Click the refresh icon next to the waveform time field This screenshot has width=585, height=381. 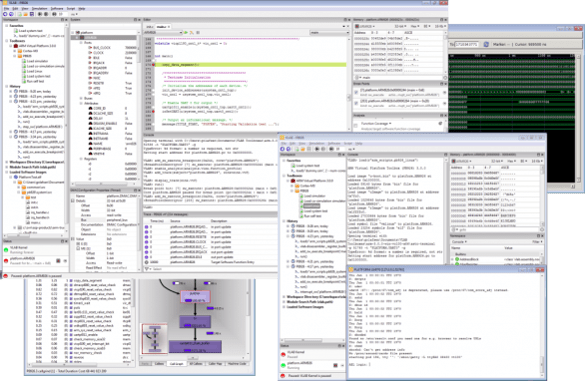tap(486, 44)
